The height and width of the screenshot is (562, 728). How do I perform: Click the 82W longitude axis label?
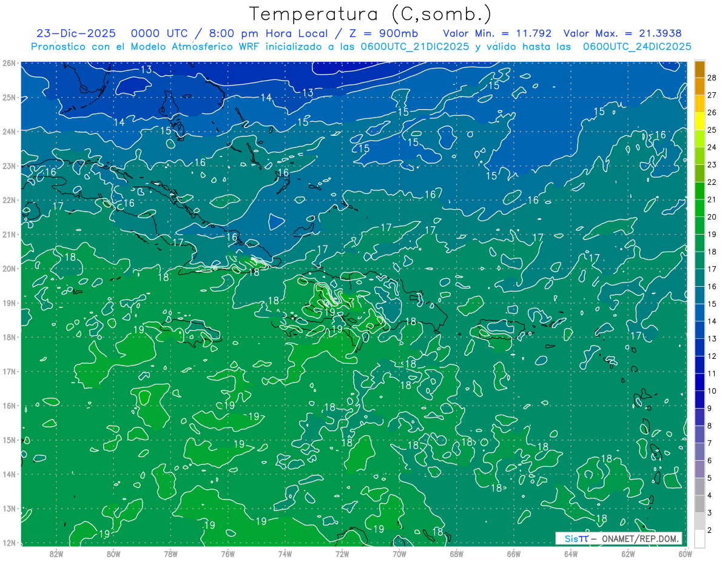pos(56,554)
